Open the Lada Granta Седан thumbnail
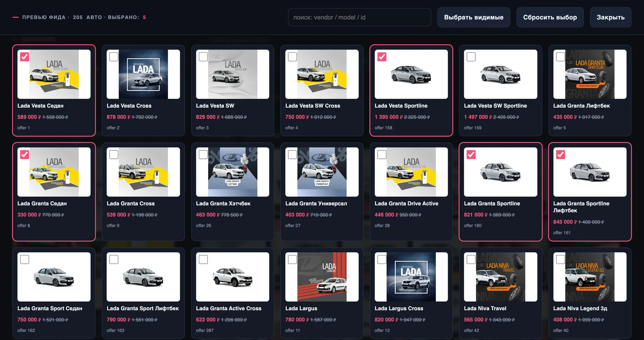The height and width of the screenshot is (340, 644). [x=54, y=172]
